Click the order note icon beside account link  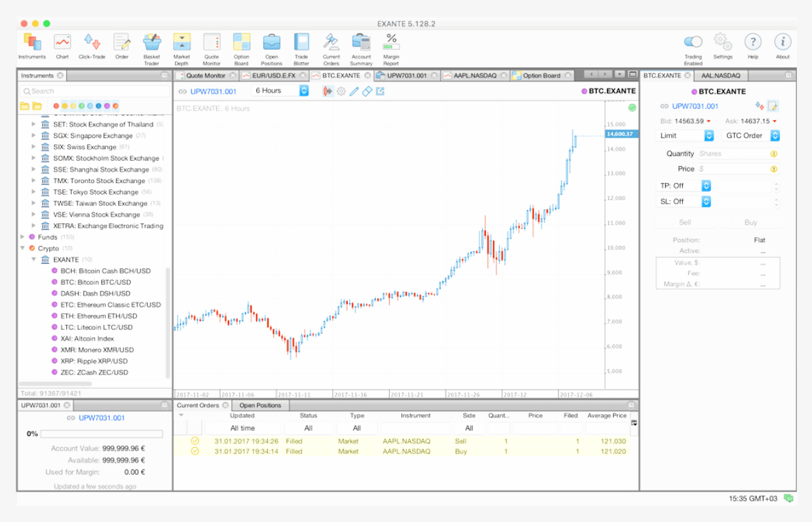point(772,106)
